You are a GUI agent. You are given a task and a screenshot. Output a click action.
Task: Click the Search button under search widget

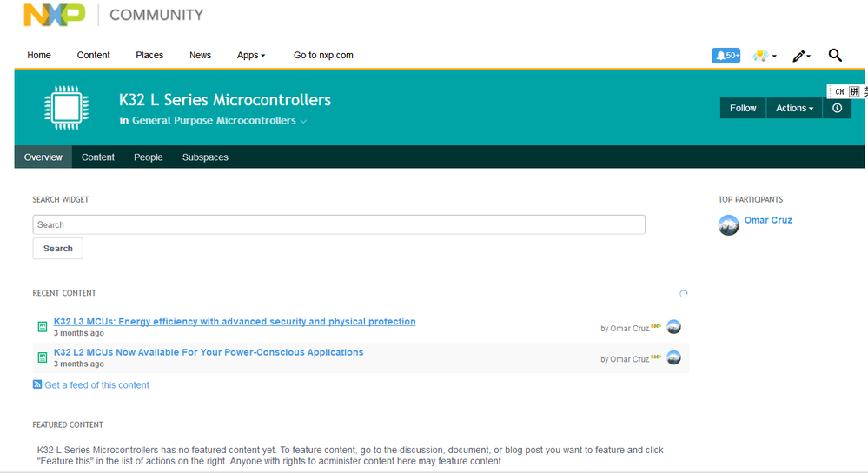coord(57,249)
